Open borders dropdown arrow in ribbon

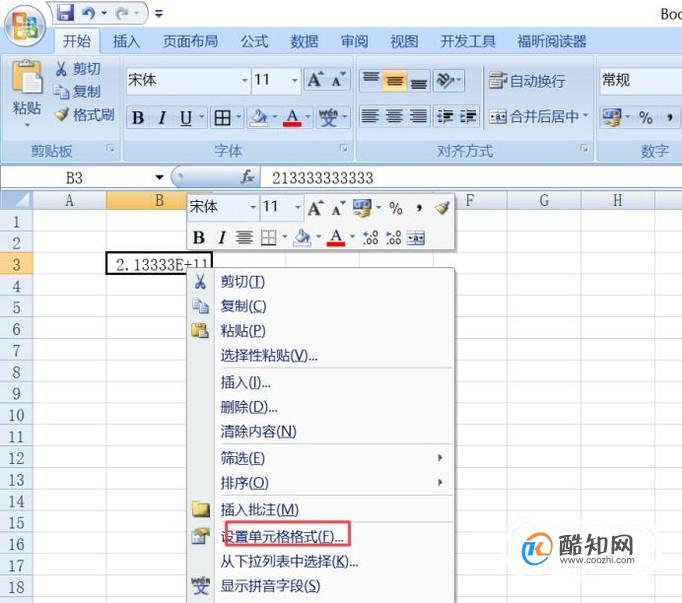click(x=238, y=117)
